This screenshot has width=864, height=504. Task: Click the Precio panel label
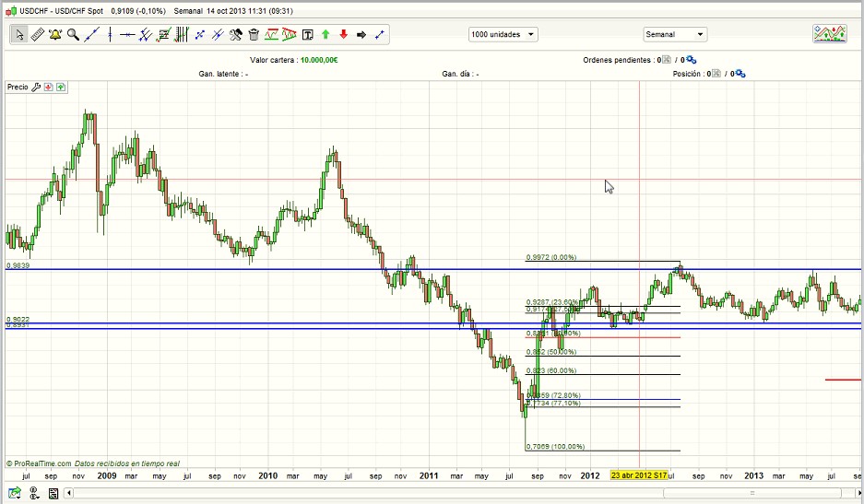click(x=18, y=87)
